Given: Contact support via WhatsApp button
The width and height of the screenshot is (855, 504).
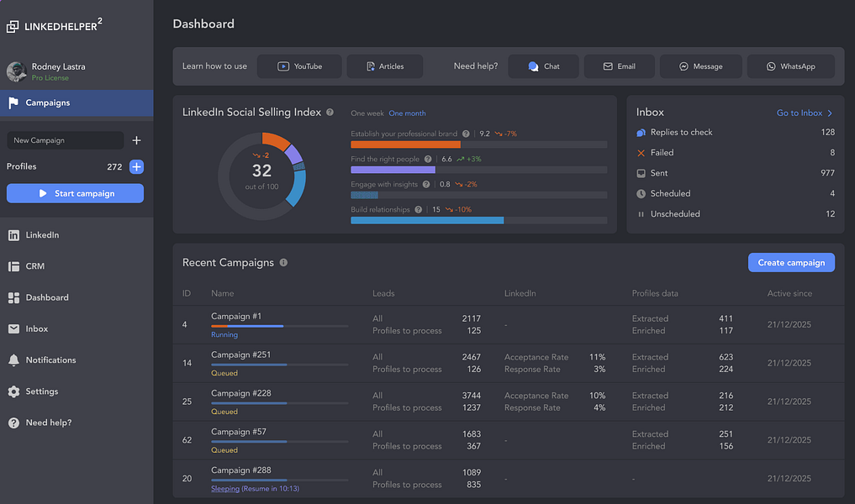Looking at the screenshot, I should tap(790, 66).
